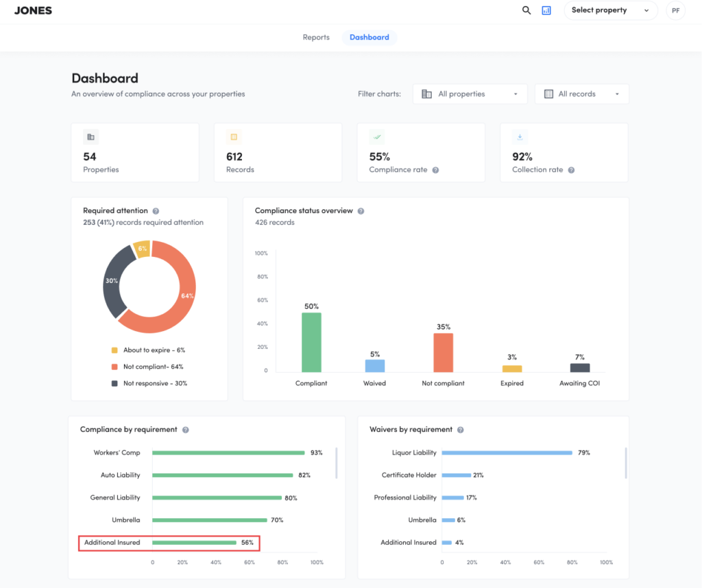Click the Records orange icon
The width and height of the screenshot is (702, 588).
tap(234, 137)
